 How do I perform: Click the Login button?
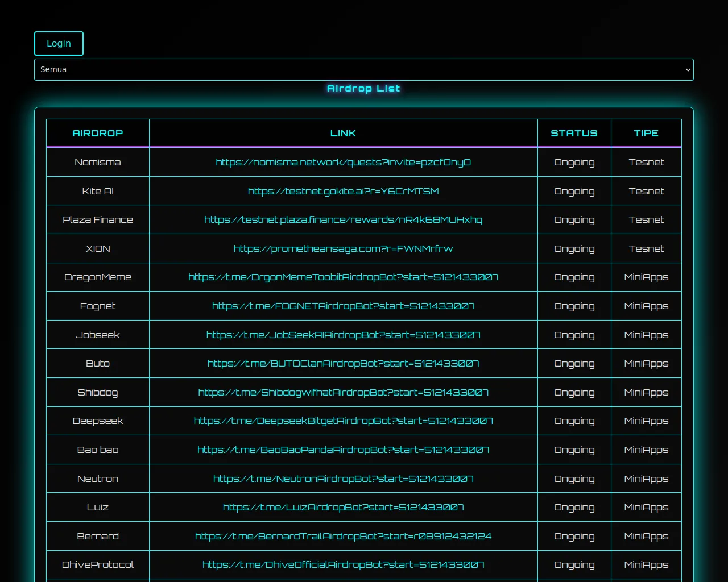tap(59, 44)
